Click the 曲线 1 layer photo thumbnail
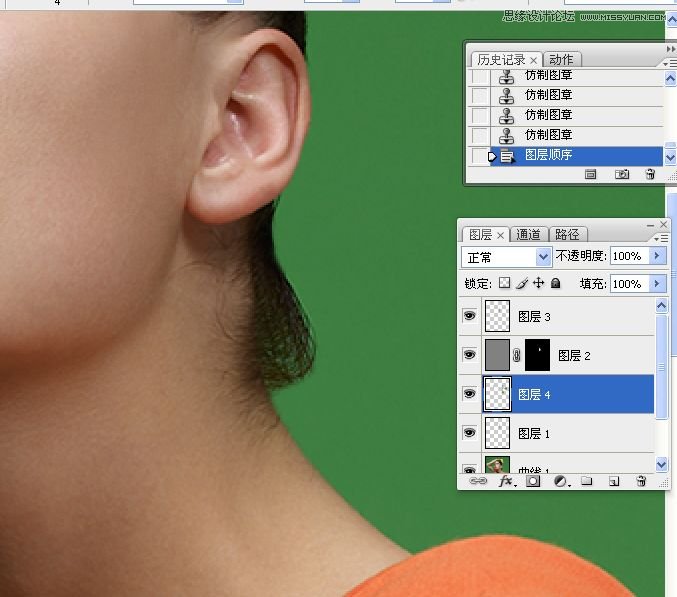The width and height of the screenshot is (677, 597). (497, 464)
